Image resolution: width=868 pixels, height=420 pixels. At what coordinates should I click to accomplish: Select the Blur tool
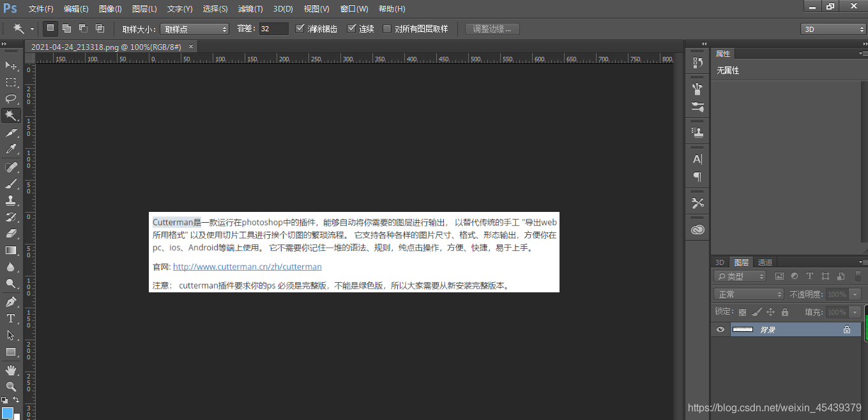(11, 267)
